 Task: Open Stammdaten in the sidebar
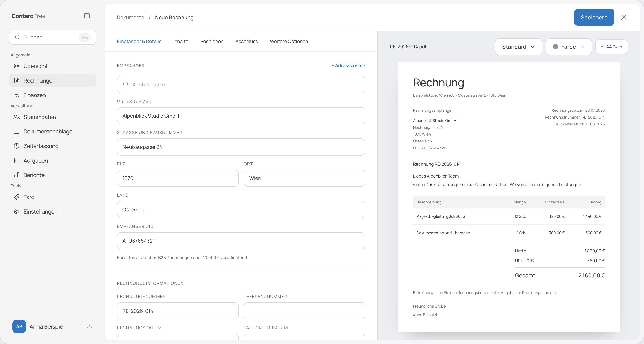(52, 117)
